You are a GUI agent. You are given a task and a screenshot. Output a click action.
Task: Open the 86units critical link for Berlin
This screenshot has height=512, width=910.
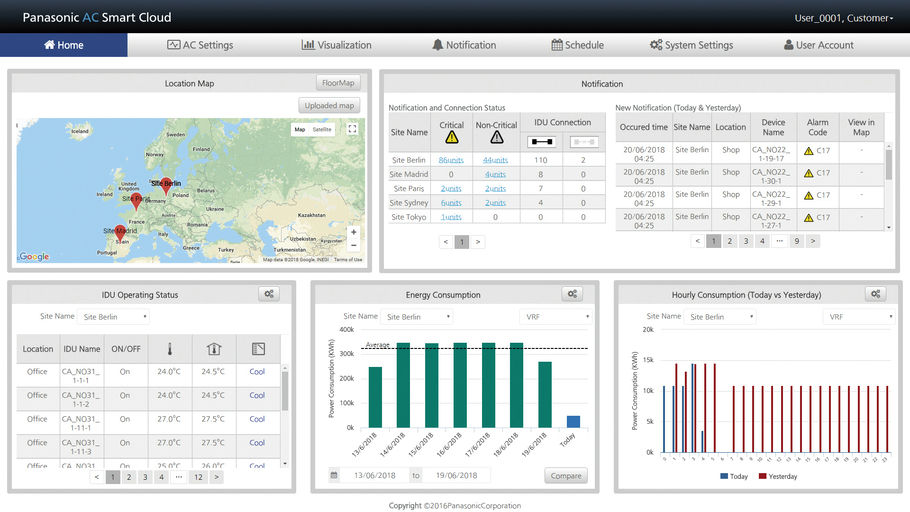(452, 160)
